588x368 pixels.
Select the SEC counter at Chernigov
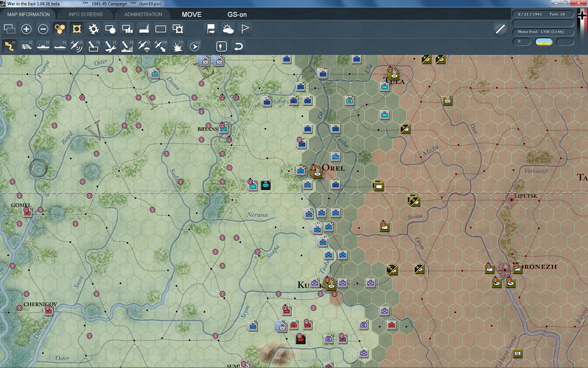coord(49,311)
